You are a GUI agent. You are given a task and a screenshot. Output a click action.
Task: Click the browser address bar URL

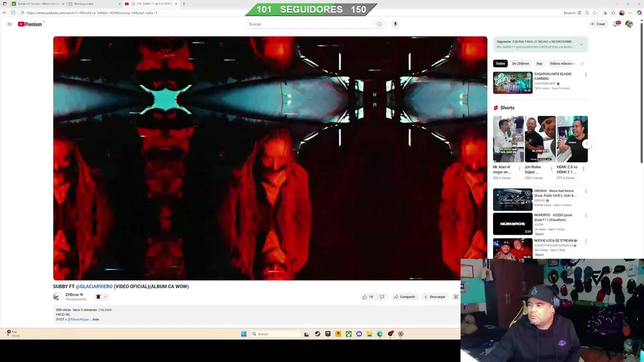(92, 13)
